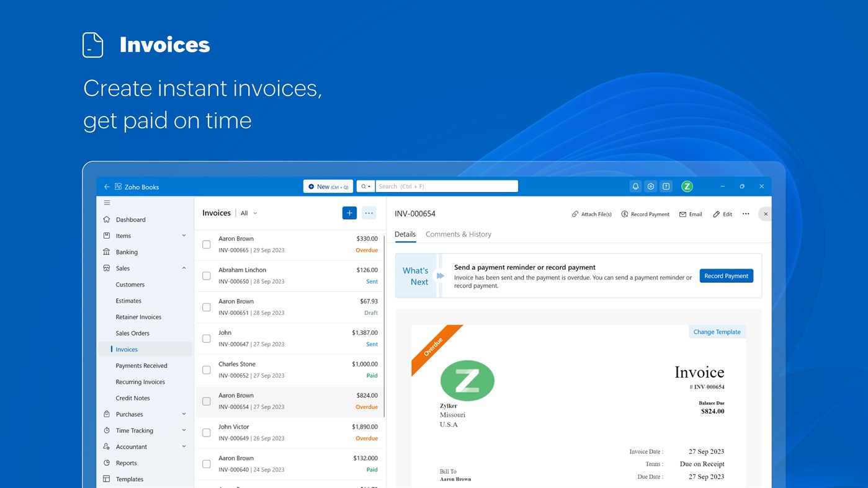Switch to Comments & History tab
Screen dimensions: 868x488
coord(458,234)
